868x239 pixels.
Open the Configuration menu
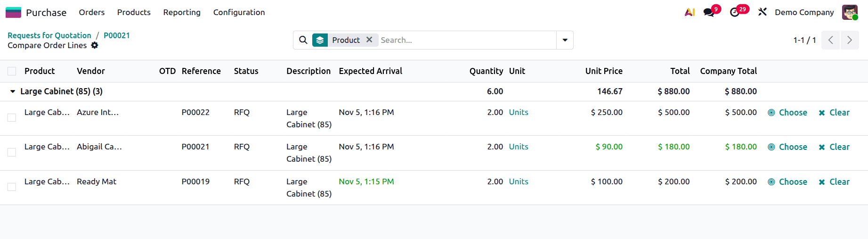[239, 12]
